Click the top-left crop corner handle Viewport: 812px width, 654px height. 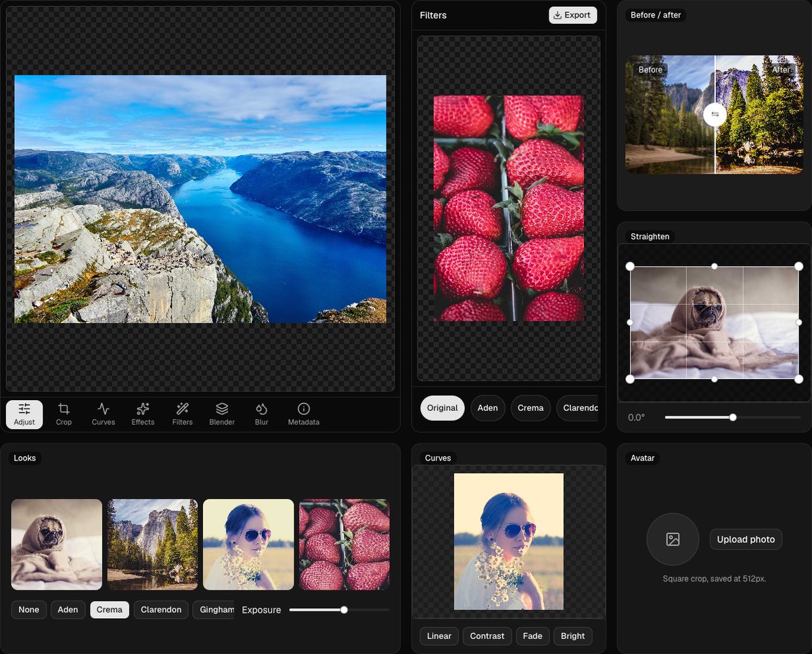pos(630,267)
